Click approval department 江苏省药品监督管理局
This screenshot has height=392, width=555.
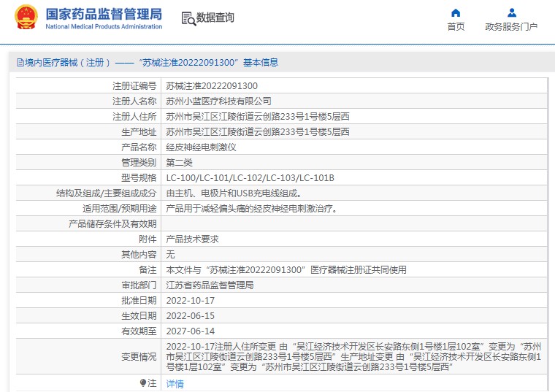click(x=210, y=285)
